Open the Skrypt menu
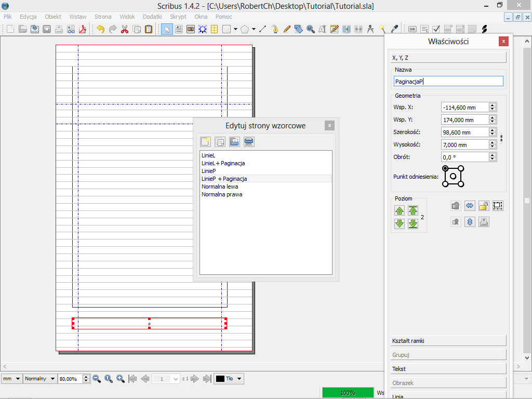This screenshot has height=399, width=532. [178, 17]
